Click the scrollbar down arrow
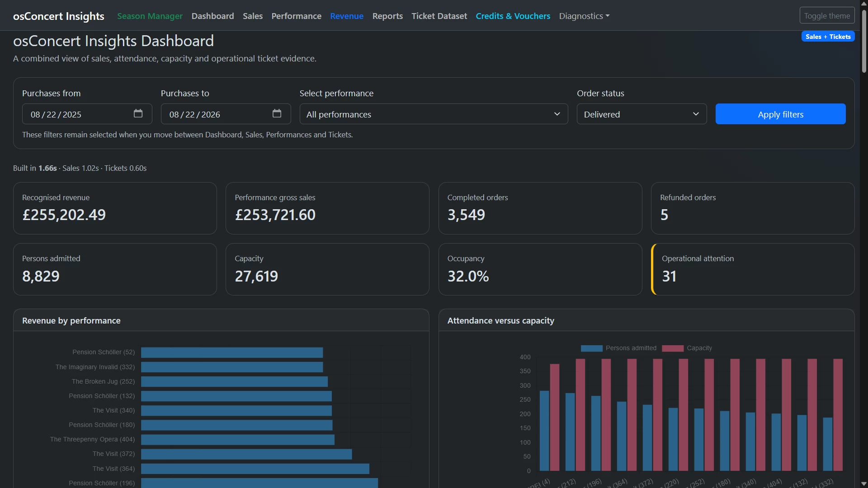The width and height of the screenshot is (868, 488). 864,483
